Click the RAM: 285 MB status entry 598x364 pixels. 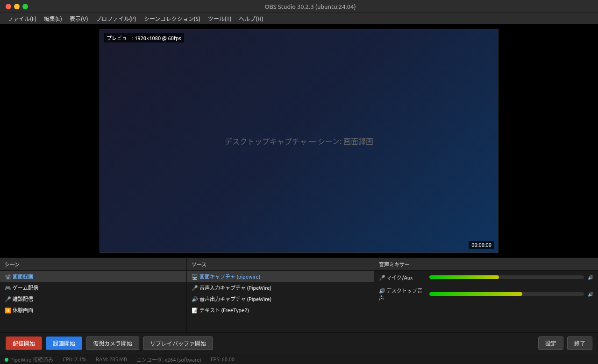(x=111, y=360)
